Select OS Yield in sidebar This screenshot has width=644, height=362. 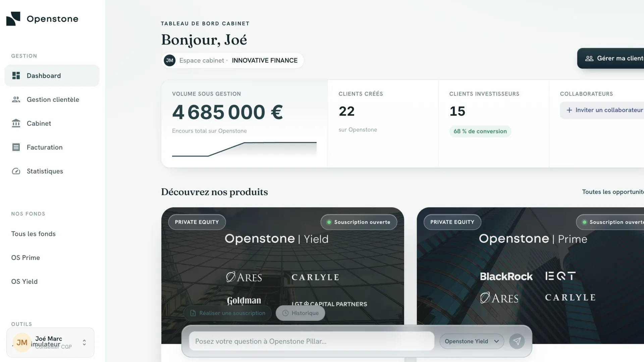[x=24, y=282]
